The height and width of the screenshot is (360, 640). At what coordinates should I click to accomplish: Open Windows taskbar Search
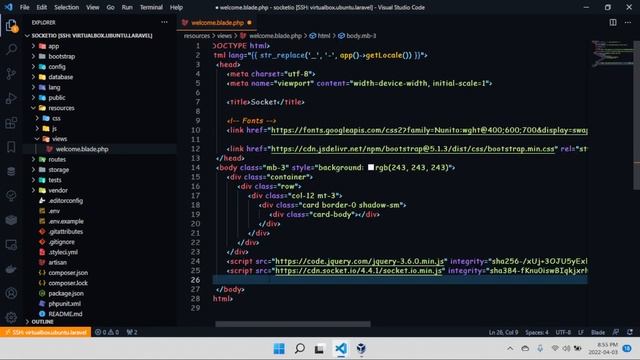[300, 349]
